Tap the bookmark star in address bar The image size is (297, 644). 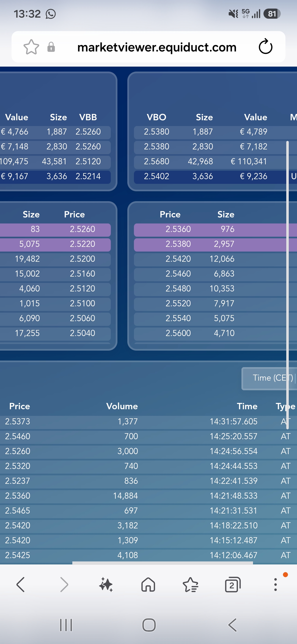(31, 47)
